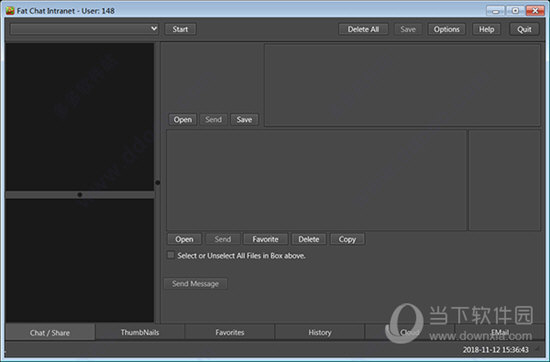The width and height of the screenshot is (550, 362).
Task: Open the Options dialog
Action: (x=447, y=29)
